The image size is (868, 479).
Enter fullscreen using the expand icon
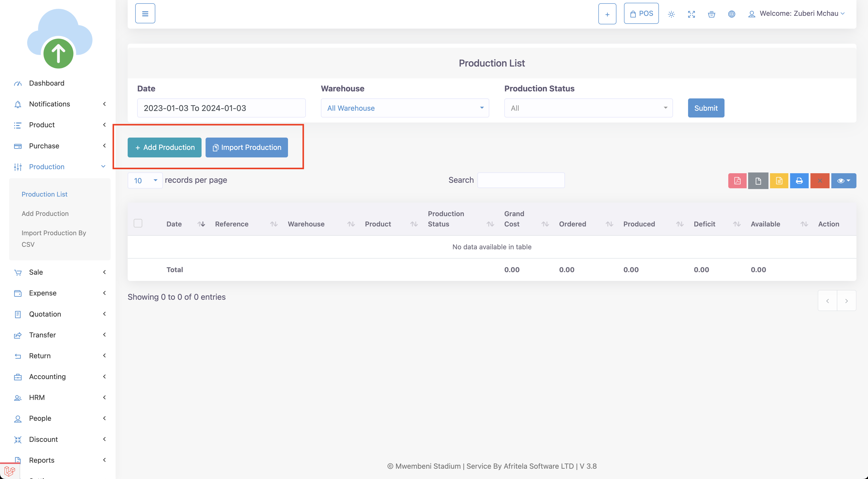tap(691, 14)
